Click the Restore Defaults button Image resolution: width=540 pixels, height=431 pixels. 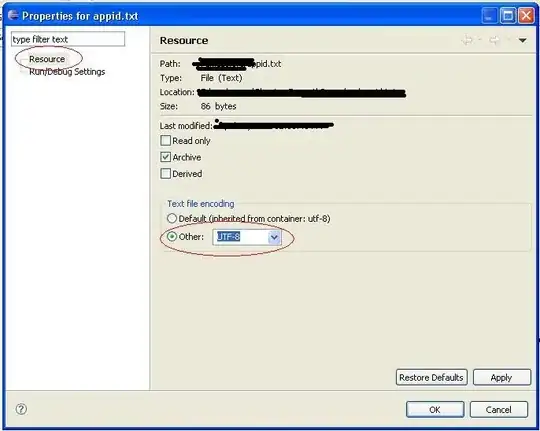click(432, 377)
